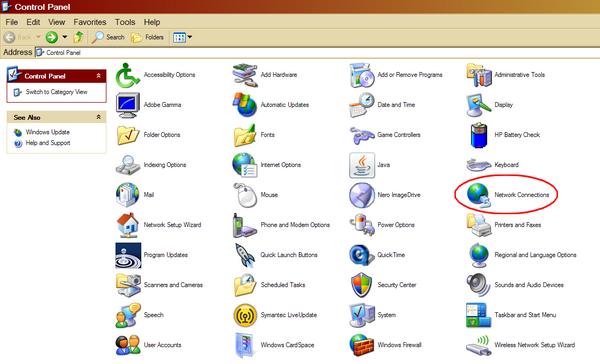Open the File menu

tap(11, 22)
